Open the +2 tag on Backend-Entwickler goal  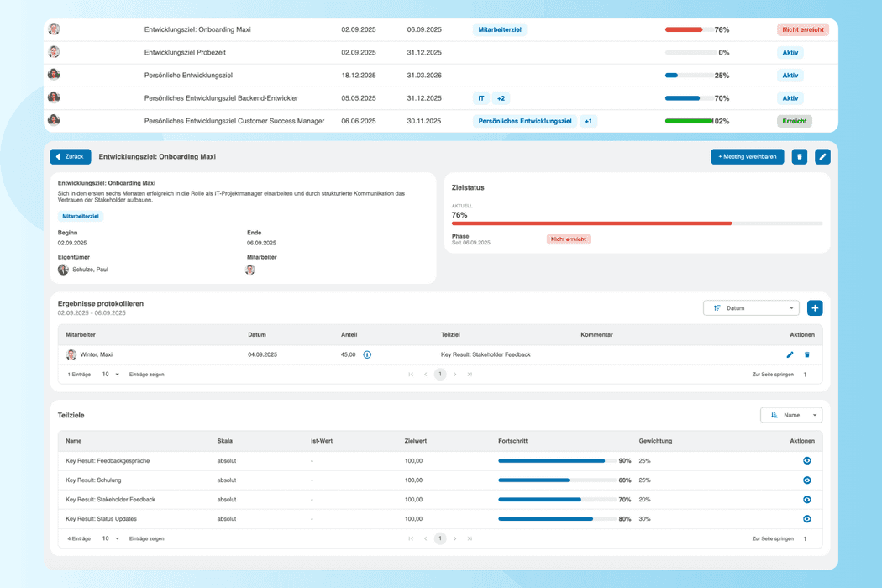pyautogui.click(x=502, y=97)
